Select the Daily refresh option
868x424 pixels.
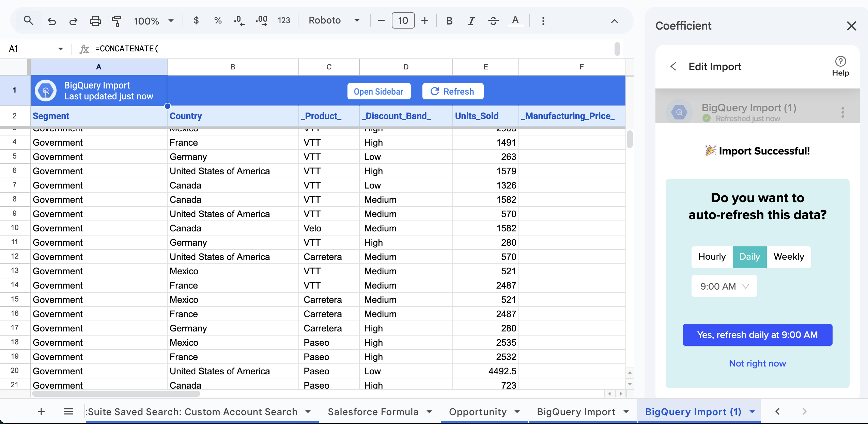(x=749, y=257)
